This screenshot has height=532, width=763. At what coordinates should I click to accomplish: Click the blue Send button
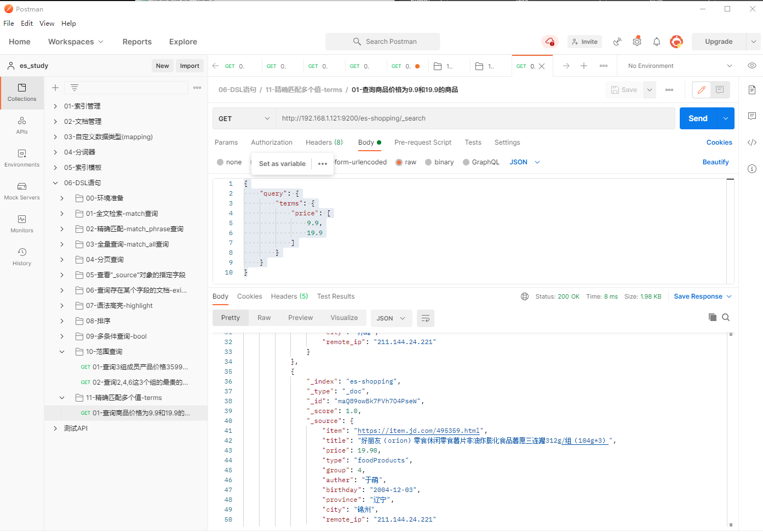click(697, 118)
